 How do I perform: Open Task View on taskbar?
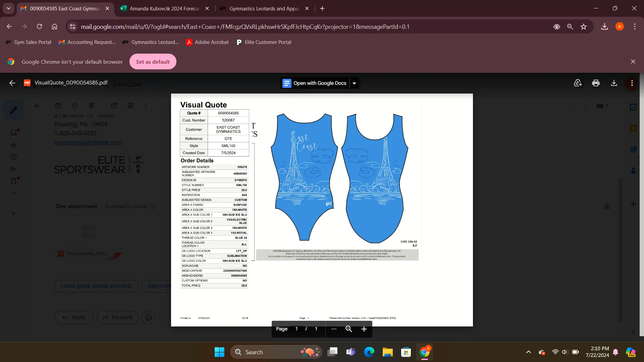click(x=332, y=352)
